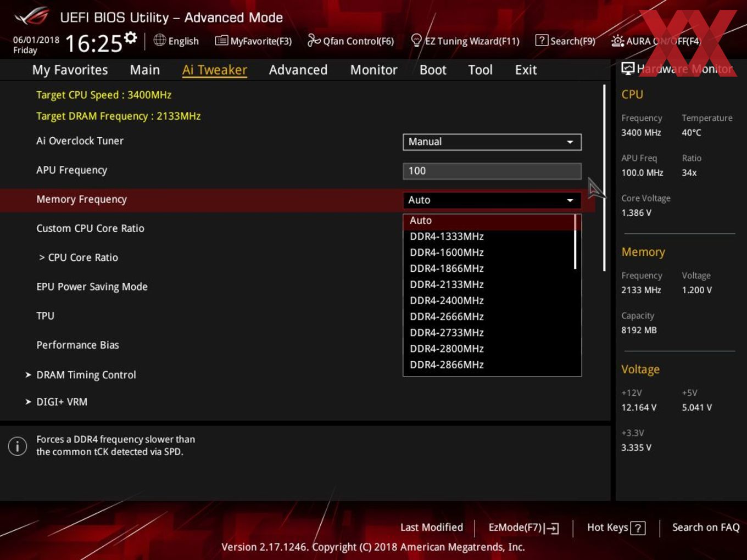Select the Memory Frequency row label
Screen dimensions: 747x560
pyautogui.click(x=81, y=199)
